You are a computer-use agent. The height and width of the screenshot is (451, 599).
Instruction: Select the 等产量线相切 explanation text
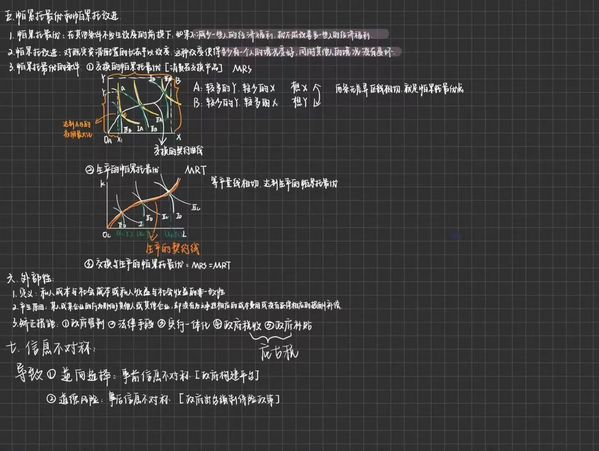click(274, 183)
